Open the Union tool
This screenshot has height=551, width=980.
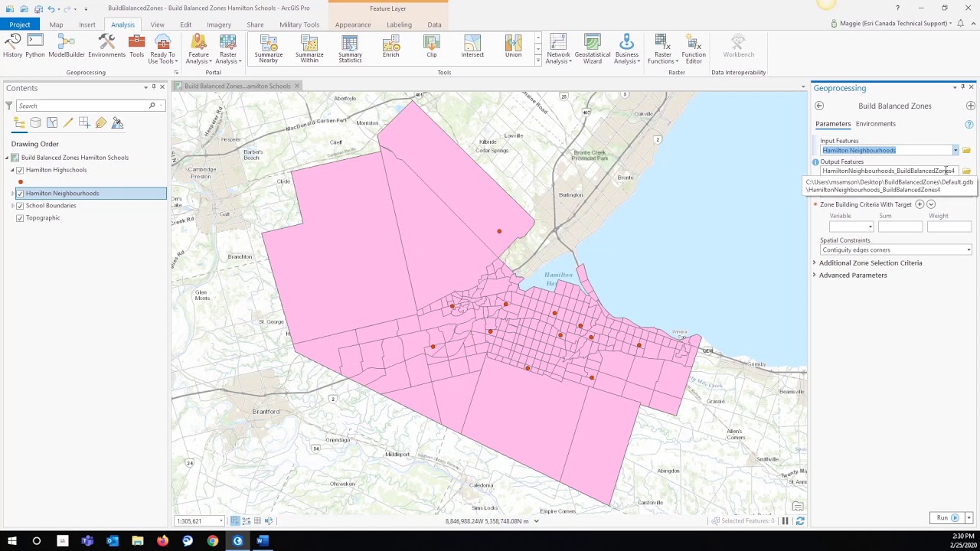513,47
